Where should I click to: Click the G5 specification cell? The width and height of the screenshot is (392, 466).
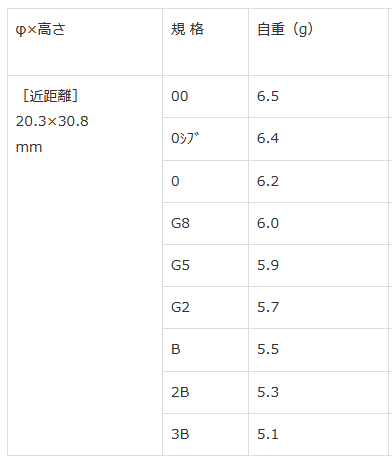(x=205, y=265)
